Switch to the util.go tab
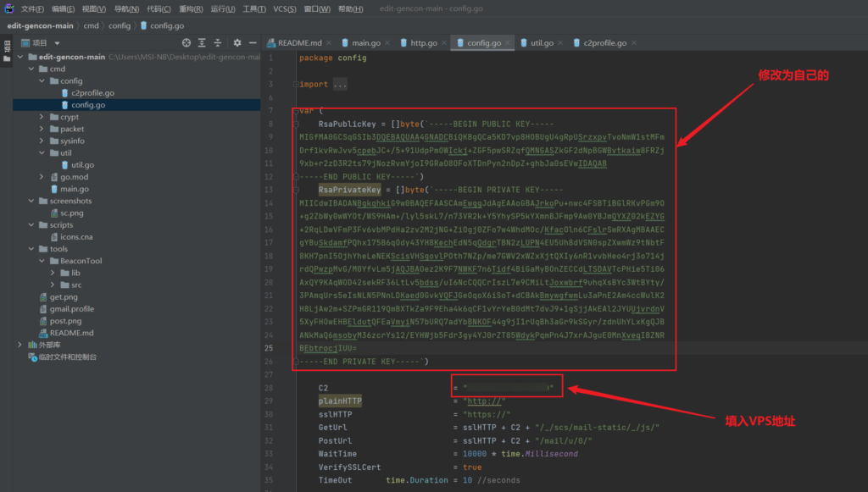Viewport: 868px width, 492px height. tap(542, 42)
